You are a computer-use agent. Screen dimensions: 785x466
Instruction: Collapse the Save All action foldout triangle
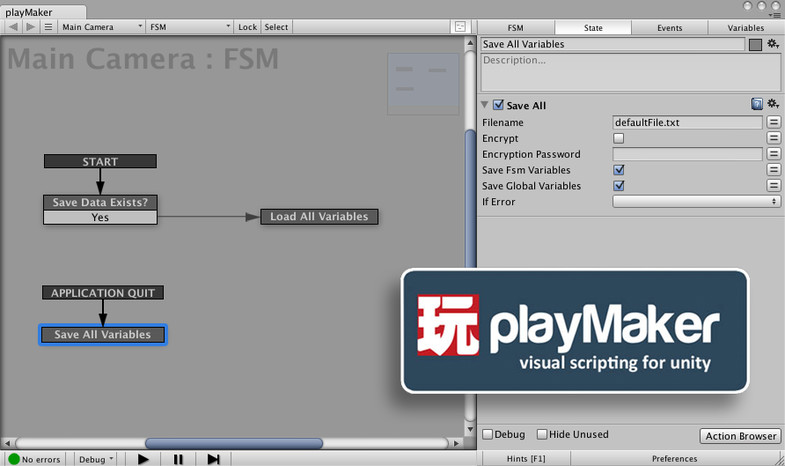[x=485, y=105]
